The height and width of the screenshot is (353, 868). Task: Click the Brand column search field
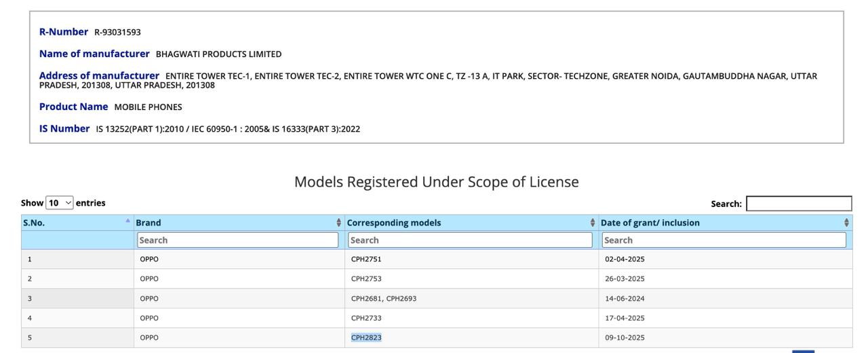238,240
